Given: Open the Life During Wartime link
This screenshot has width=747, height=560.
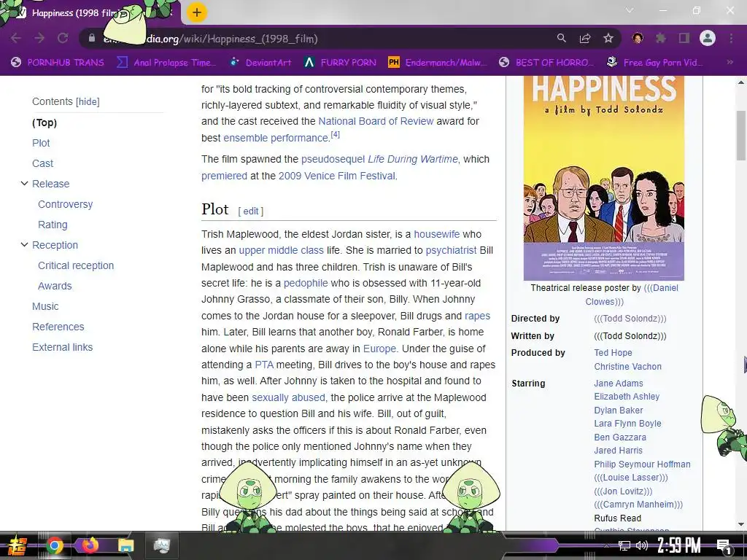Looking at the screenshot, I should click(x=413, y=159).
